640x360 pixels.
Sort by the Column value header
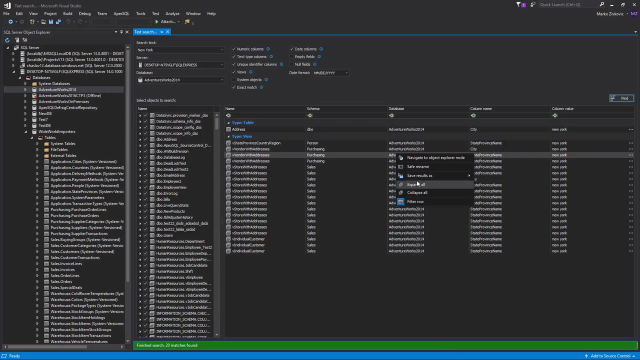pyautogui.click(x=592, y=109)
